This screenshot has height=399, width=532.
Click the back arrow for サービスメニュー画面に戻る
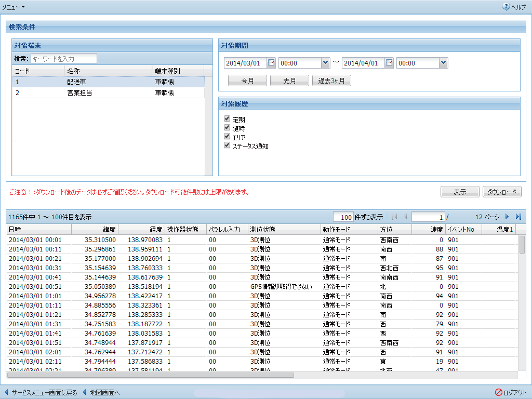[x=6, y=392]
